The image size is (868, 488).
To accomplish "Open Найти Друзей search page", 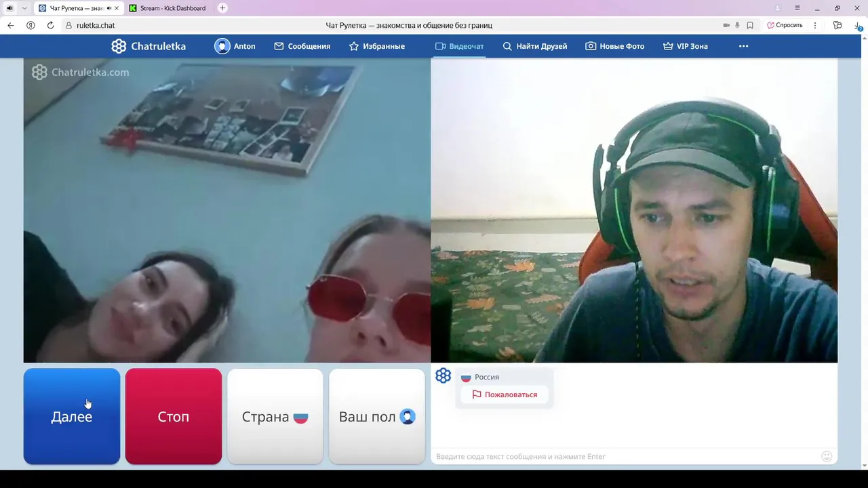I will pos(534,46).
